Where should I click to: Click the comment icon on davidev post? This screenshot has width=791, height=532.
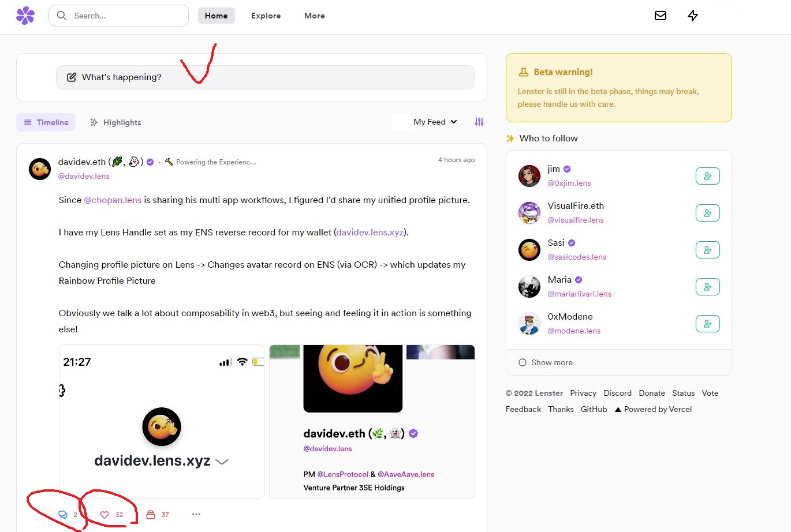pyautogui.click(x=63, y=515)
